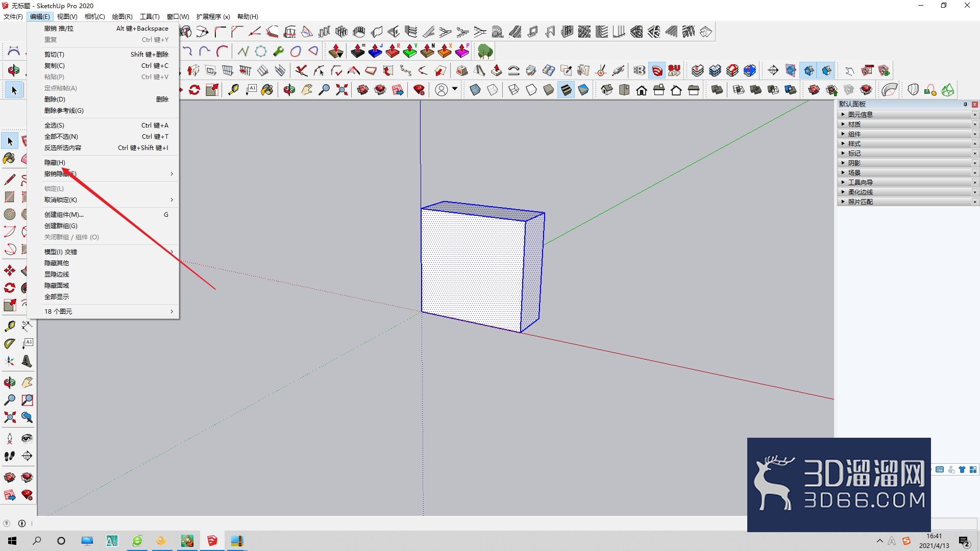Switch to Iso view house icon
980x551 pixels.
[x=607, y=90]
